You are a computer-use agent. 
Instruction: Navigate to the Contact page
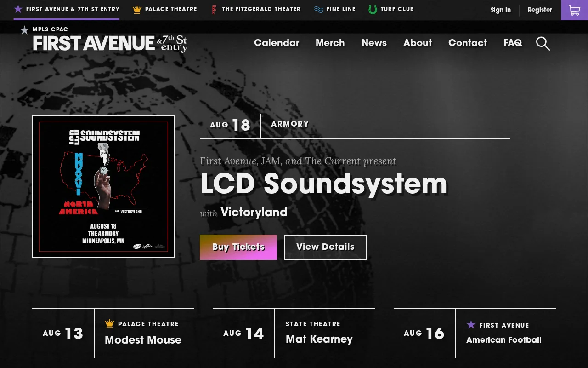pos(468,43)
